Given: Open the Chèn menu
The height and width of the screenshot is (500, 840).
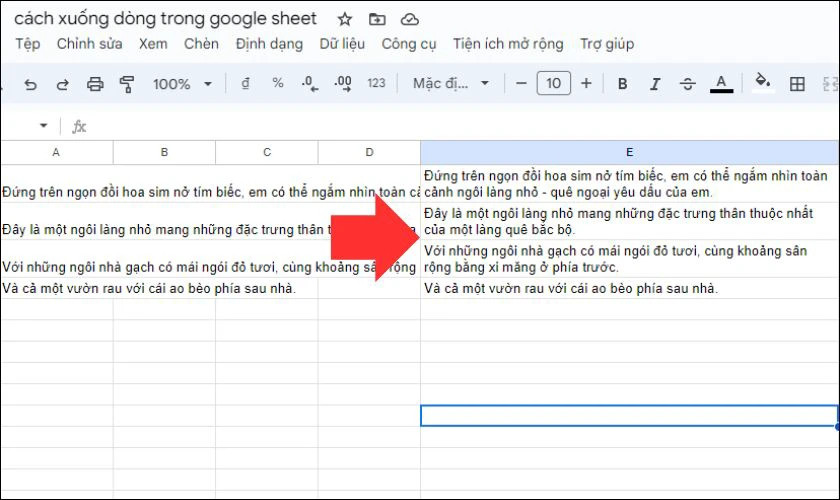Looking at the screenshot, I should 201,44.
